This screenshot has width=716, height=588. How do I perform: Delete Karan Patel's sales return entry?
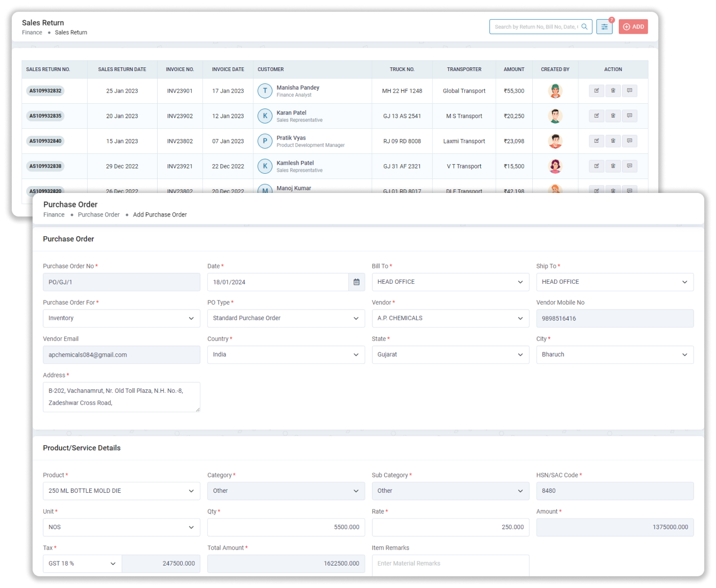tap(613, 115)
